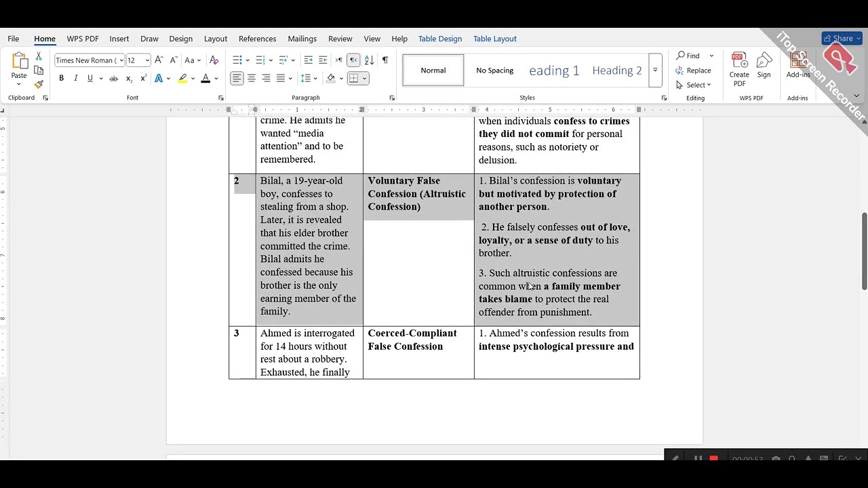The image size is (868, 488).
Task: Increase paragraph indent
Action: coord(323,60)
